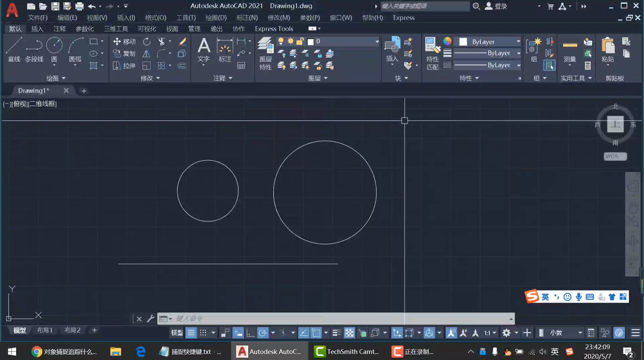644x360 pixels.
Task: Switch to the Parametric (参数化) ribbon tab
Action: (85, 29)
